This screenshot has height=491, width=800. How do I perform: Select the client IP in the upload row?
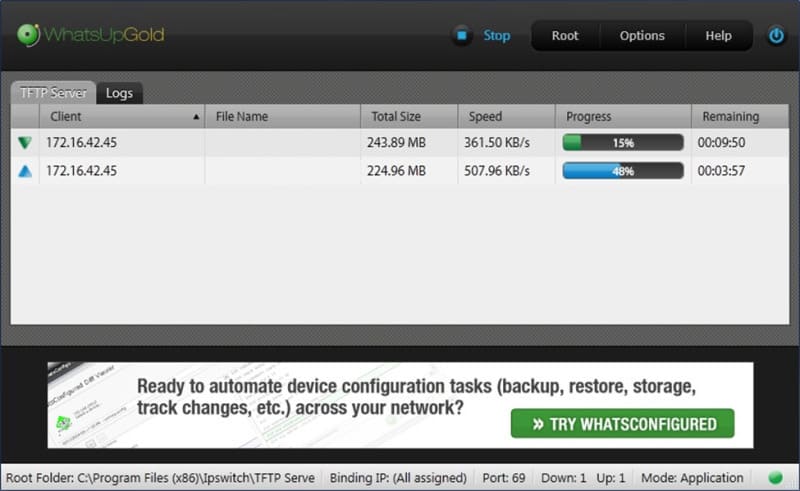click(x=81, y=171)
